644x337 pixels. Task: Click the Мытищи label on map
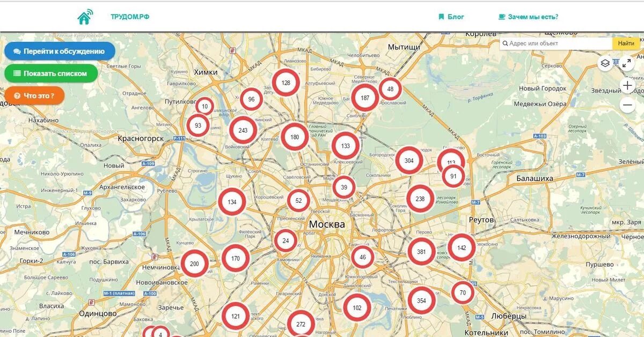pos(404,47)
